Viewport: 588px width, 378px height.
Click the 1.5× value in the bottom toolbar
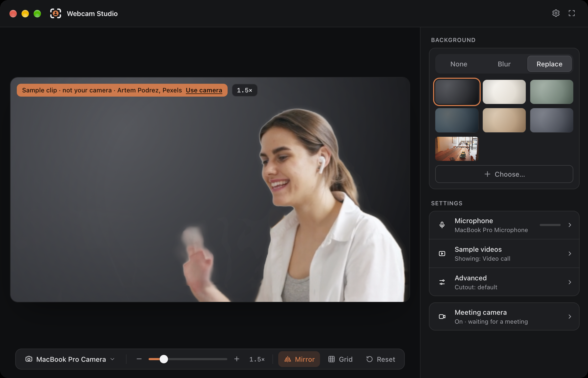[257, 359]
